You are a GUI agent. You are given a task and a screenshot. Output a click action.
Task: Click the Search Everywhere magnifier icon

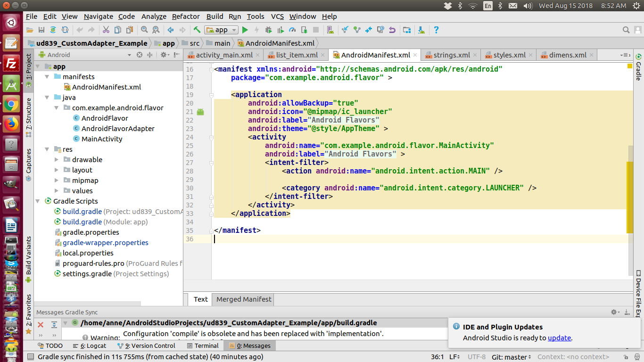[x=626, y=30]
